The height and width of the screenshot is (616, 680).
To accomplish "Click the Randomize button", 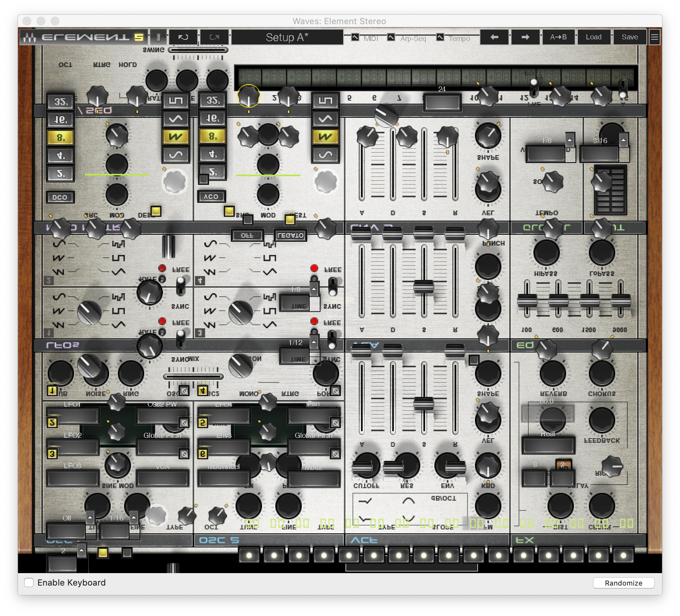I will click(623, 583).
